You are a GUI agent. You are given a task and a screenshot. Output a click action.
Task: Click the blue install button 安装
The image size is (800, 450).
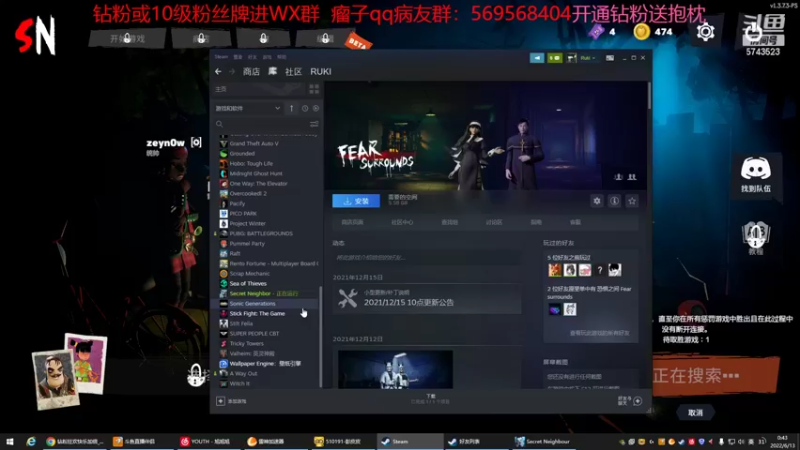(356, 201)
